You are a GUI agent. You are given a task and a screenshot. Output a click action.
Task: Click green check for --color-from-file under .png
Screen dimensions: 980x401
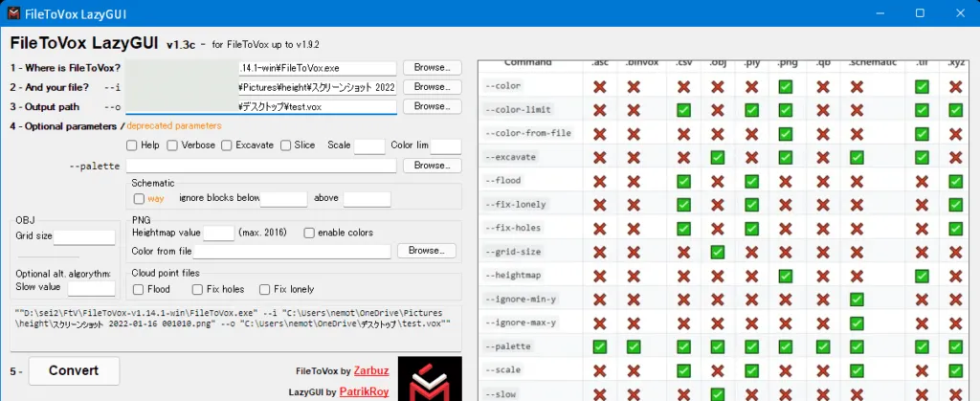786,134
